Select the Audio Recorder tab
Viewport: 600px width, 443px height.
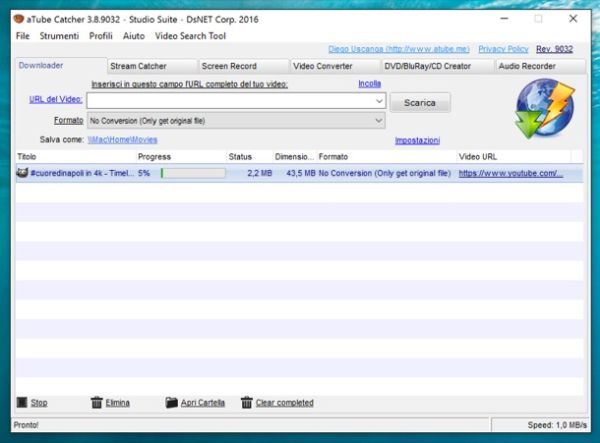tap(527, 66)
